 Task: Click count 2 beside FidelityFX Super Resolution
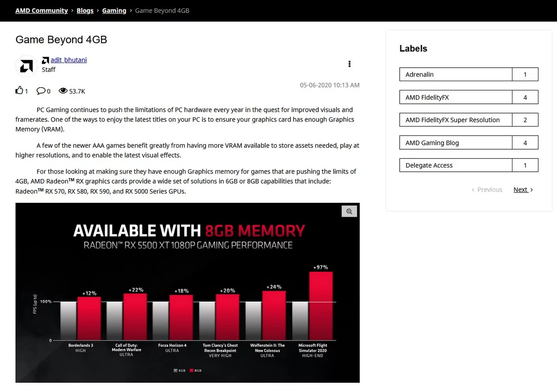(525, 120)
